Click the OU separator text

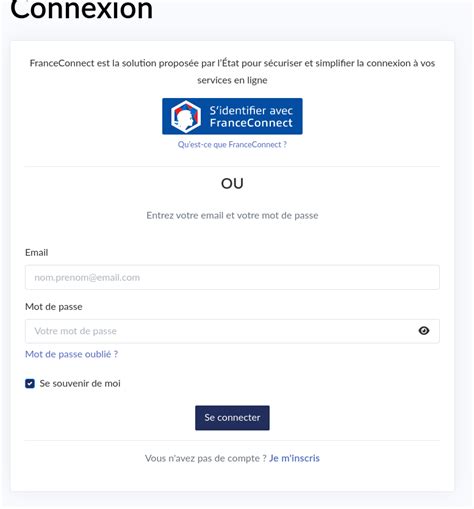pos(232,184)
